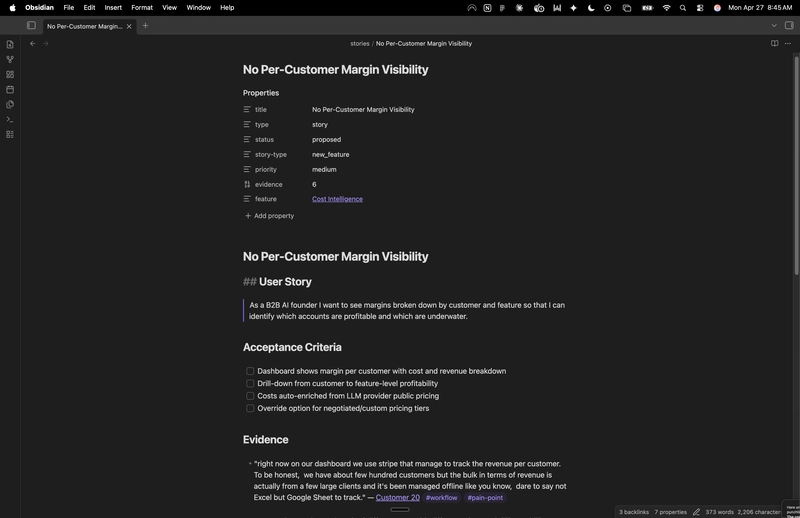800x518 pixels.
Task: Open the canvas icon in left ribbon
Action: click(x=10, y=75)
